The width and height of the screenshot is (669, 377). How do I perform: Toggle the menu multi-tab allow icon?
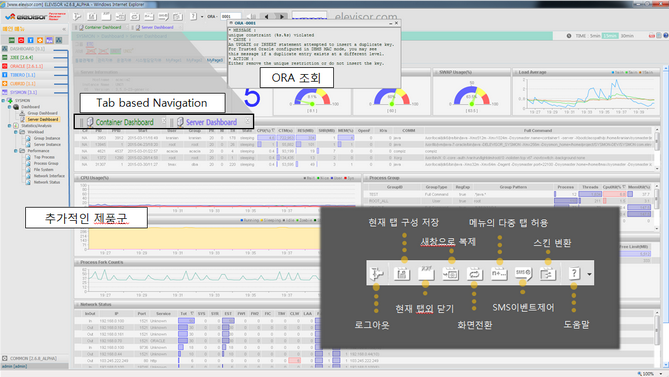click(149, 17)
